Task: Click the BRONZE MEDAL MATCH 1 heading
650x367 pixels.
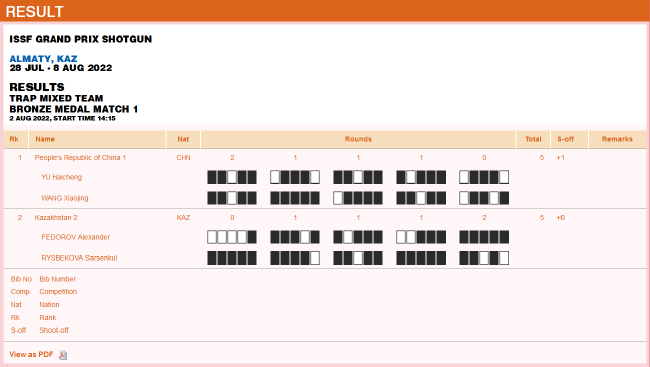Action: point(74,109)
